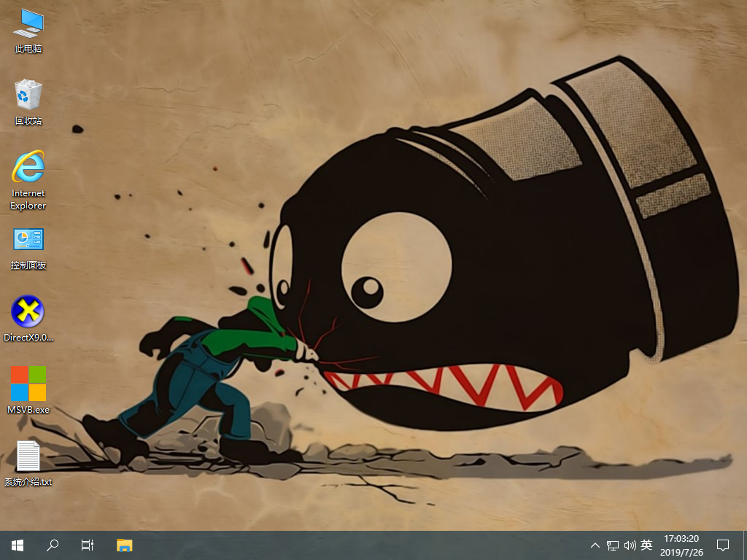Open the taskbar search magnifier
The height and width of the screenshot is (560, 747).
(53, 545)
